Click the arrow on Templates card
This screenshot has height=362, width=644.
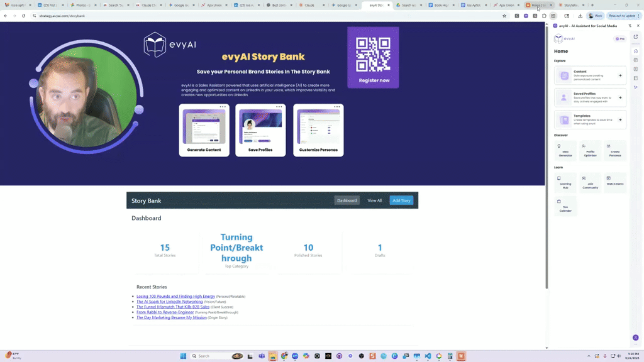[620, 120]
